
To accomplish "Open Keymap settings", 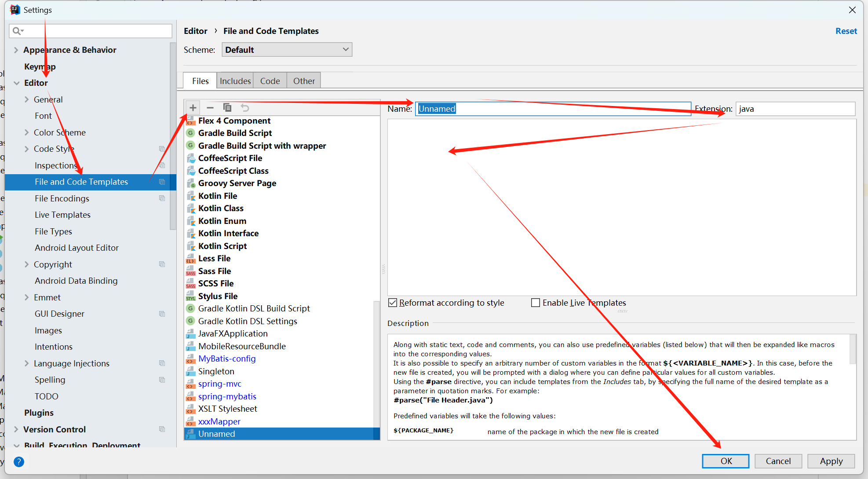I will click(x=40, y=66).
